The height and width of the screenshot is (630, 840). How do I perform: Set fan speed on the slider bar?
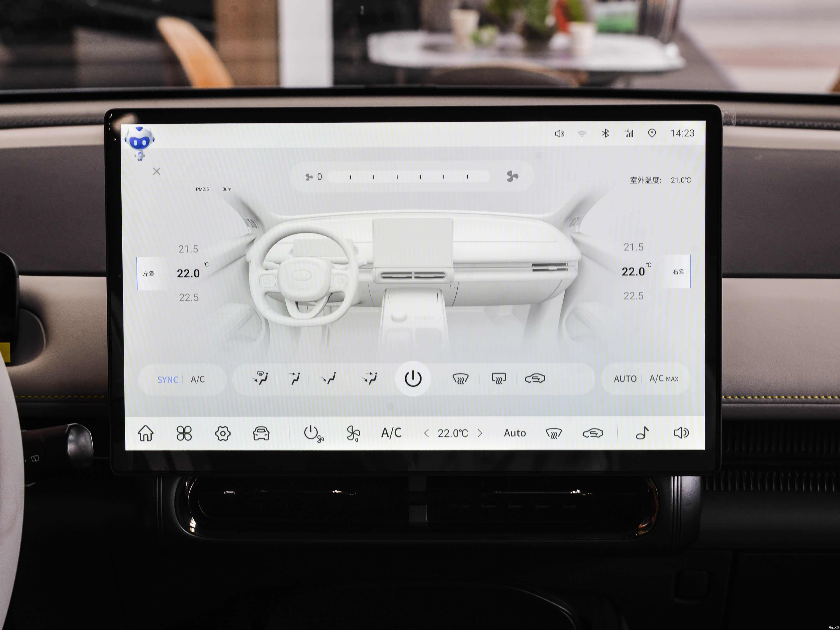pos(409,177)
